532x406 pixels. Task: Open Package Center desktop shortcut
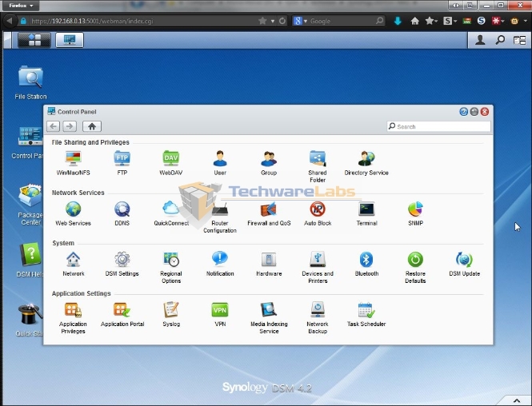(x=30, y=205)
